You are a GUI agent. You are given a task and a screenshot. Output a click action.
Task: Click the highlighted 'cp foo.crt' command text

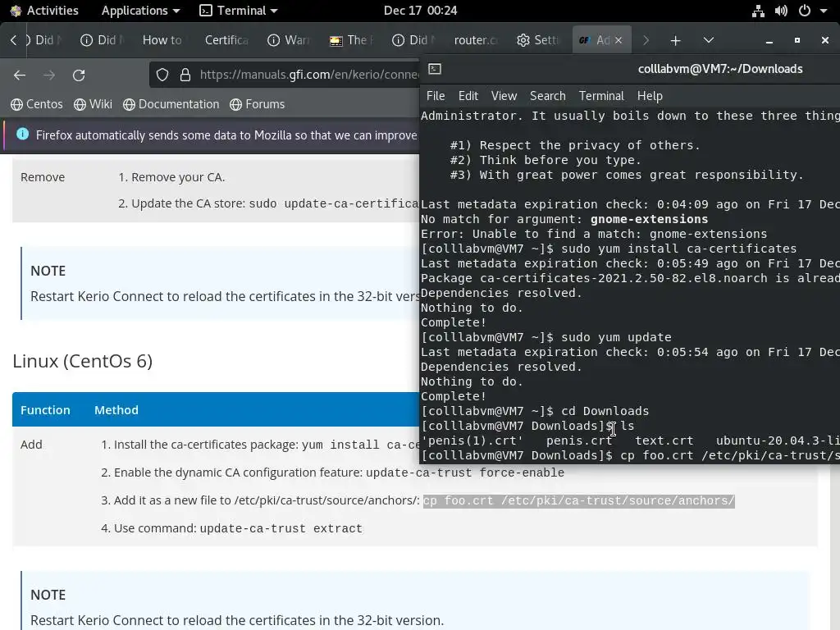point(578,500)
